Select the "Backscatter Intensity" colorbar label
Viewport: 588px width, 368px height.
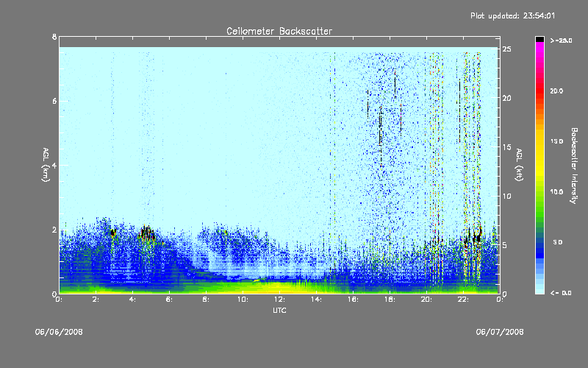pos(573,166)
